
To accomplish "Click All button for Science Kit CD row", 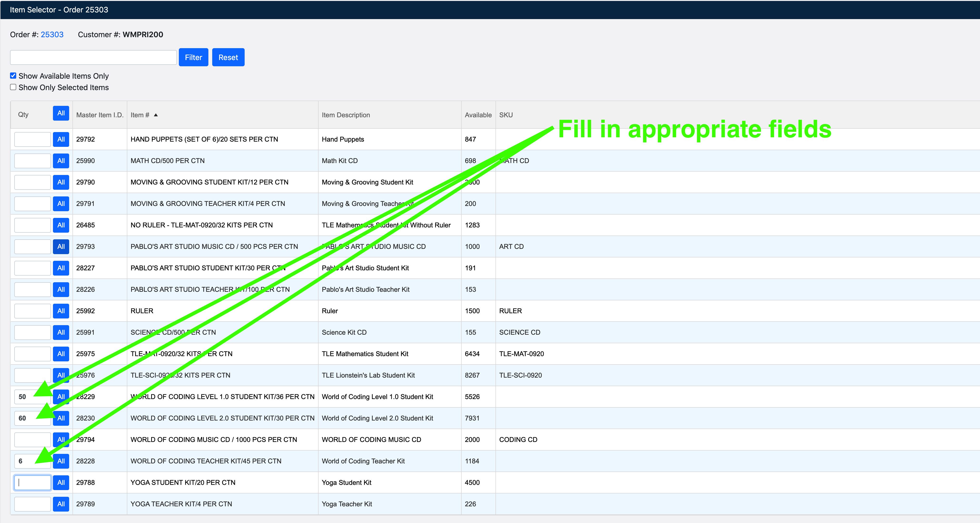I will [x=61, y=333].
